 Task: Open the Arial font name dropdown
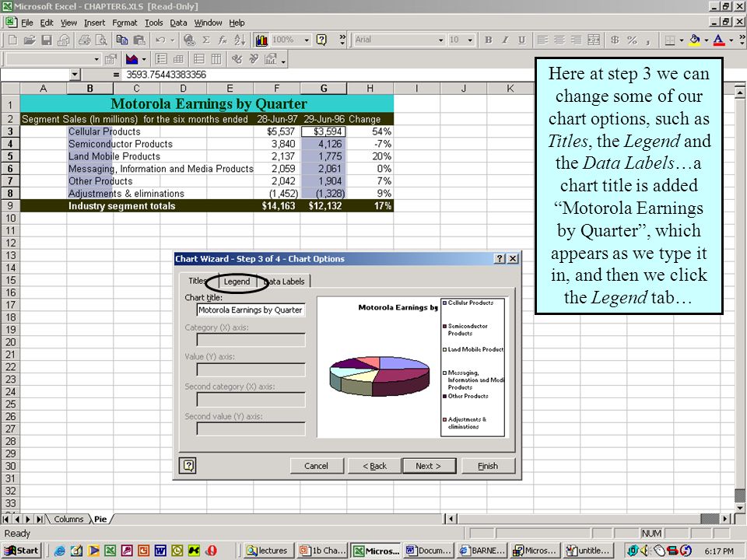coord(440,40)
